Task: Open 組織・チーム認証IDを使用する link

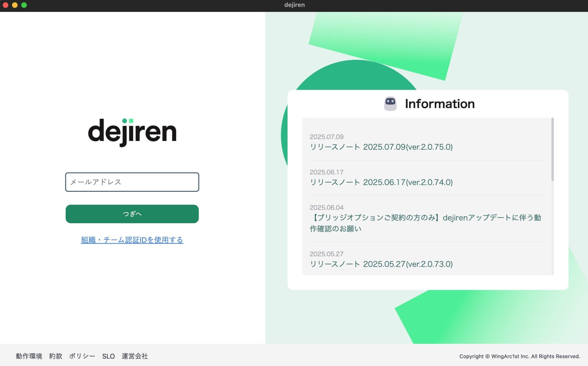Action: pyautogui.click(x=132, y=240)
